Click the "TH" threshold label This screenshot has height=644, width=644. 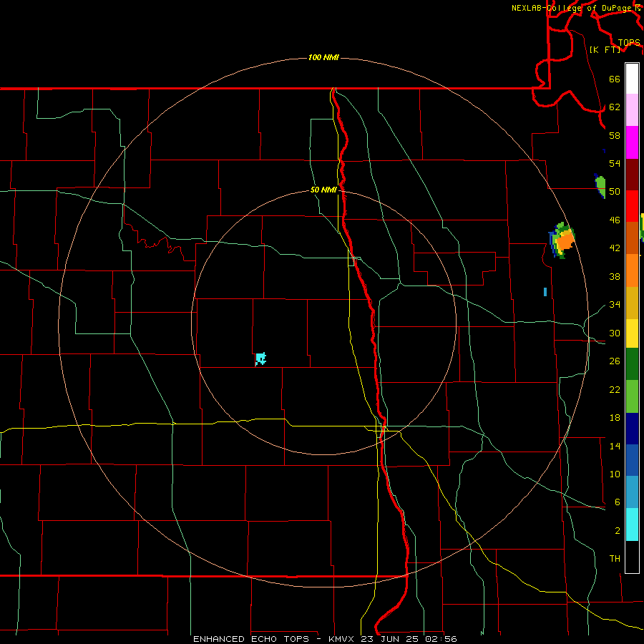tap(615, 558)
